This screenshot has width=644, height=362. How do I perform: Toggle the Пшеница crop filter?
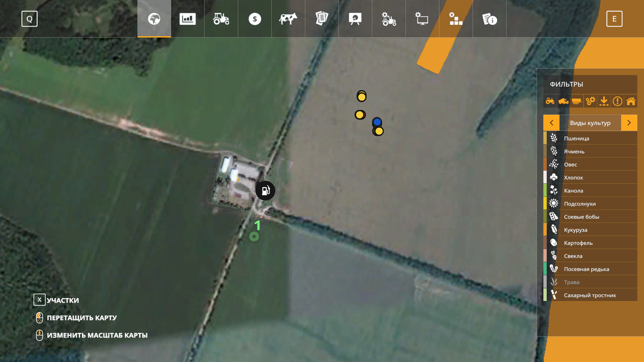pyautogui.click(x=590, y=138)
